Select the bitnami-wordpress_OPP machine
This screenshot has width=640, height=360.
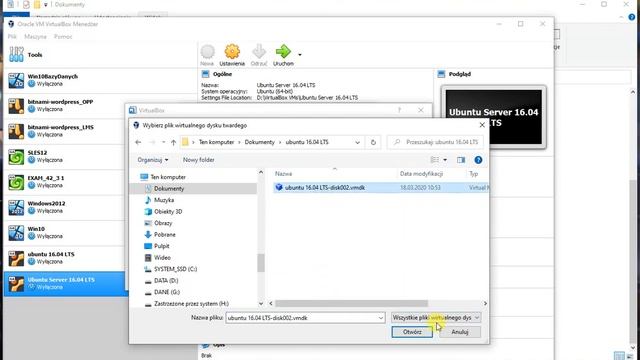(x=65, y=105)
